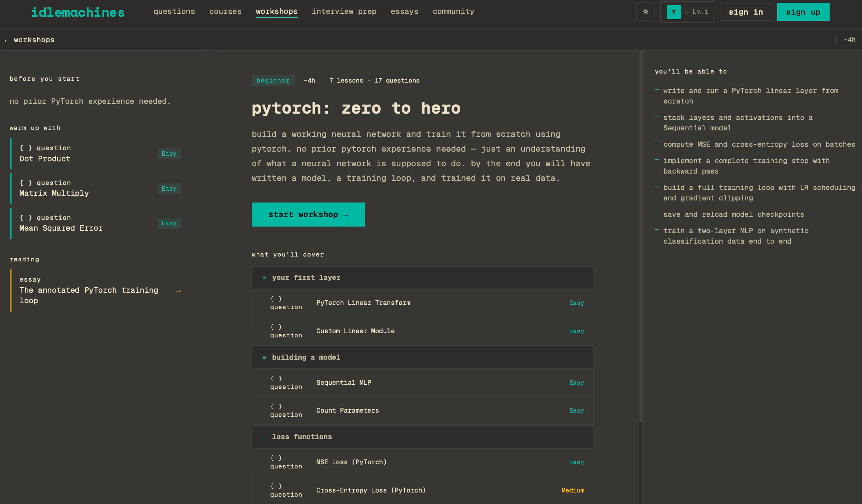Click the Easy badge on Matrix Multiply
Screen dimensions: 862x504
coord(169,189)
